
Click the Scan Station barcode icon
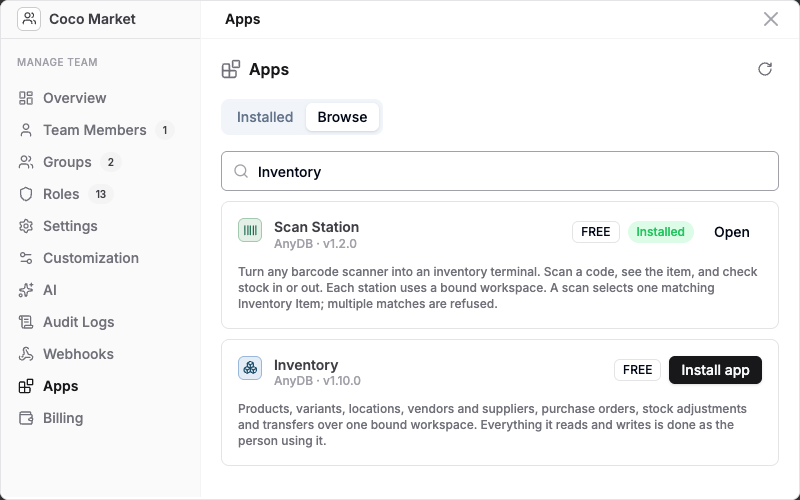250,230
